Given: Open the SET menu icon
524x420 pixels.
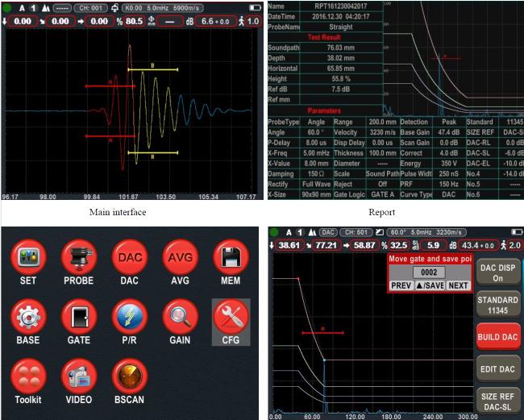Looking at the screenshot, I should point(28,258).
